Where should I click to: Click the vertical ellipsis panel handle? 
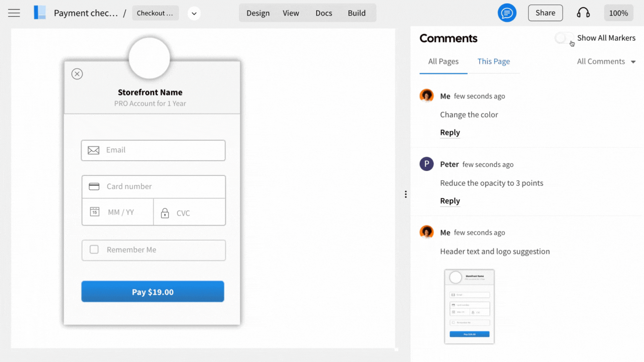pyautogui.click(x=405, y=194)
